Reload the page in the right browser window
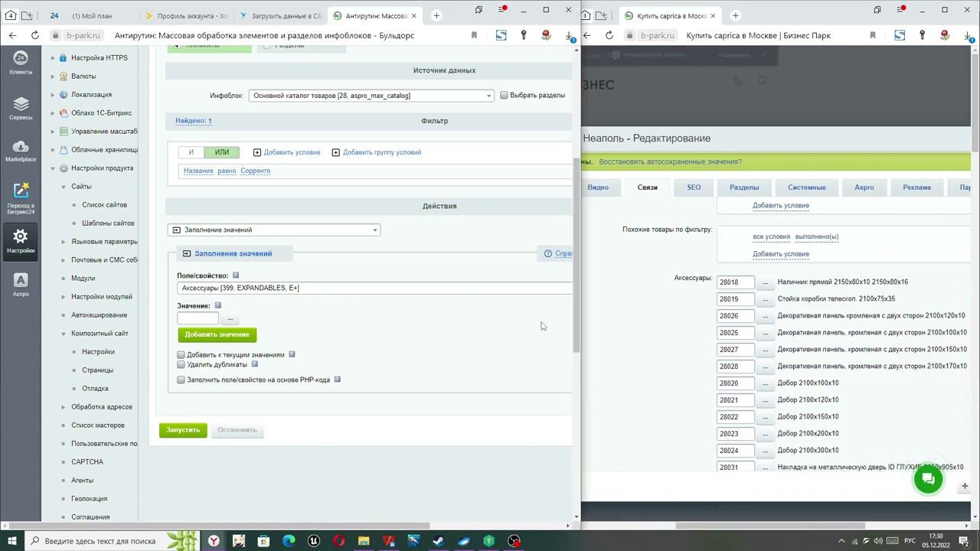This screenshot has width=980, height=551. [609, 35]
